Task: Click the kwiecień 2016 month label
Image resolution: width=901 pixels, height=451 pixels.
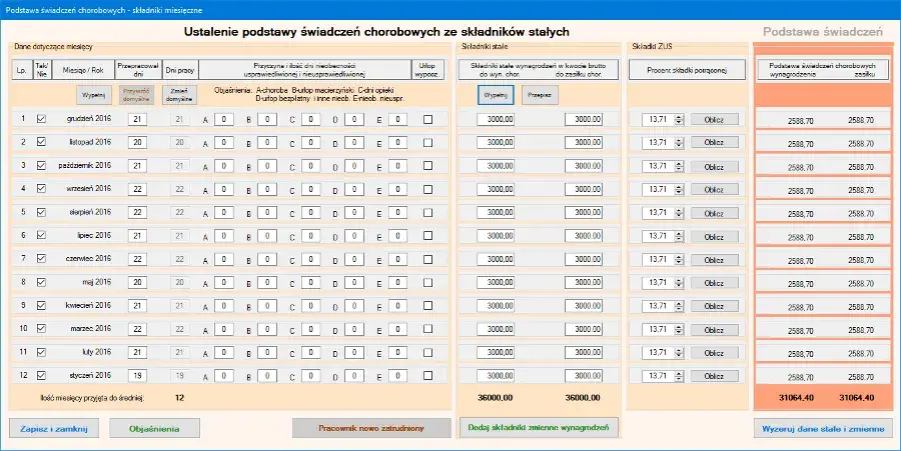Action: pos(88,305)
